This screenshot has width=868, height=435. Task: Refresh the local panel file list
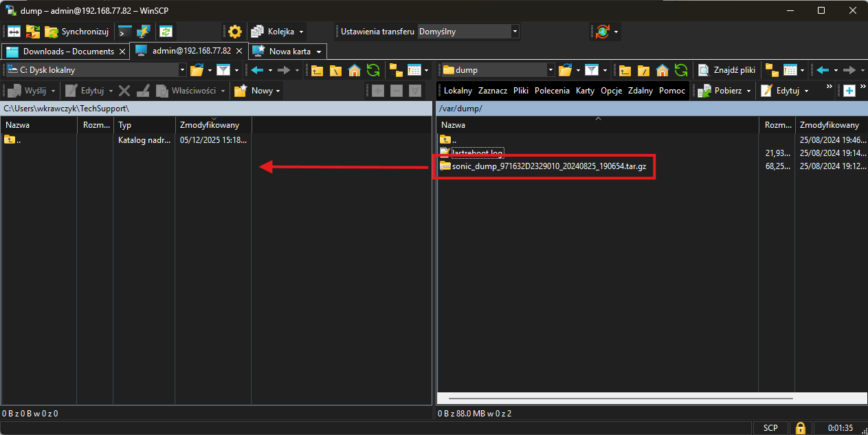pyautogui.click(x=373, y=70)
